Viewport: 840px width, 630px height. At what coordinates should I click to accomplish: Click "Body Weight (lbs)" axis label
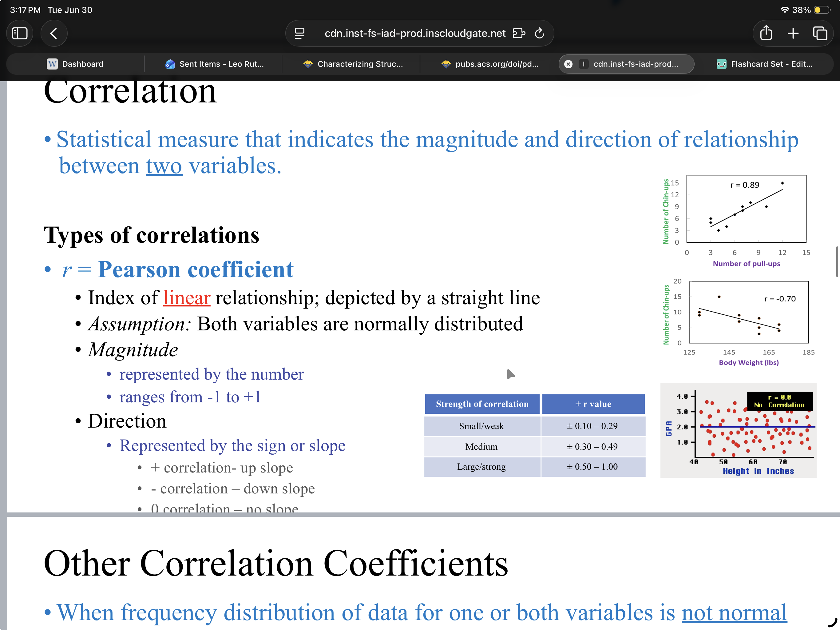748,362
